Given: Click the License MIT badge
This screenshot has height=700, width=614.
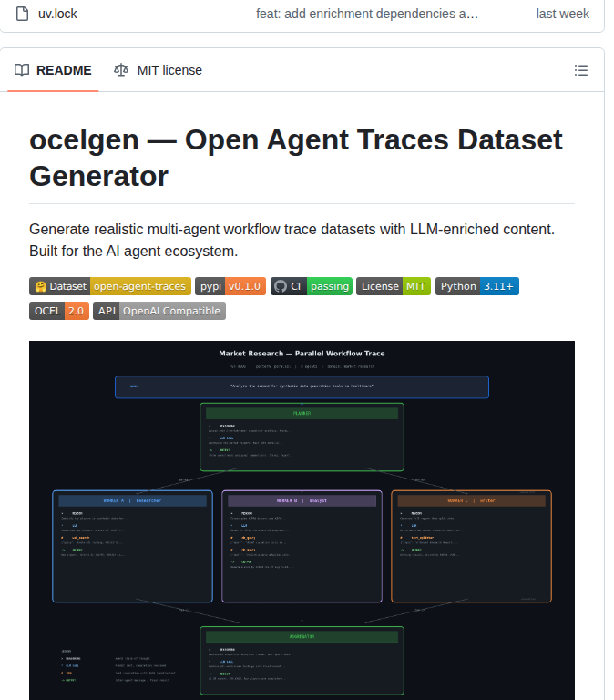Looking at the screenshot, I should 394,286.
